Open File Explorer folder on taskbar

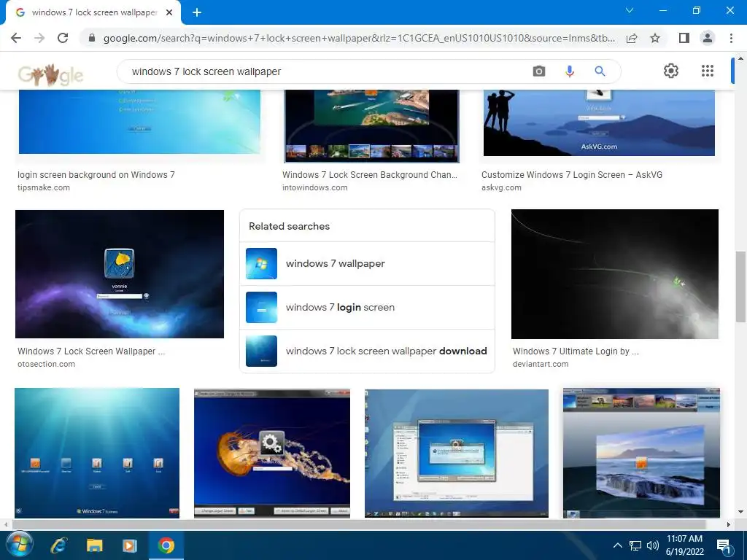pos(94,545)
